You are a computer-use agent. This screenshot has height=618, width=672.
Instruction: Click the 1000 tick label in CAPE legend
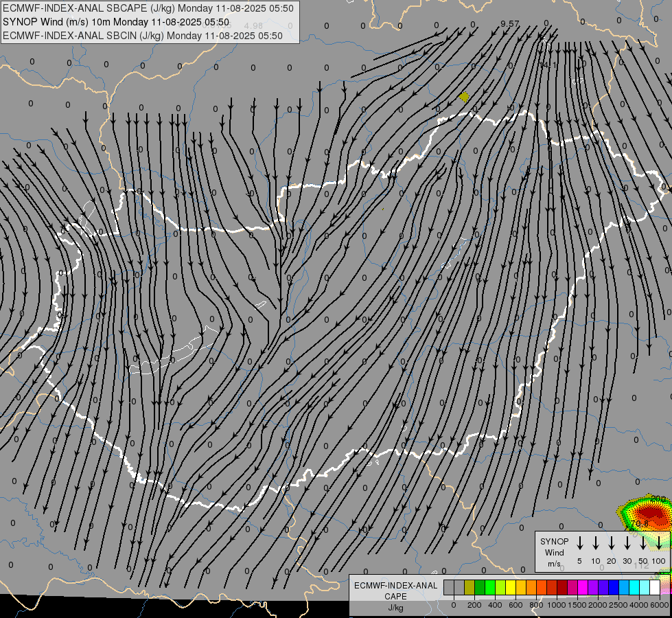(557, 605)
